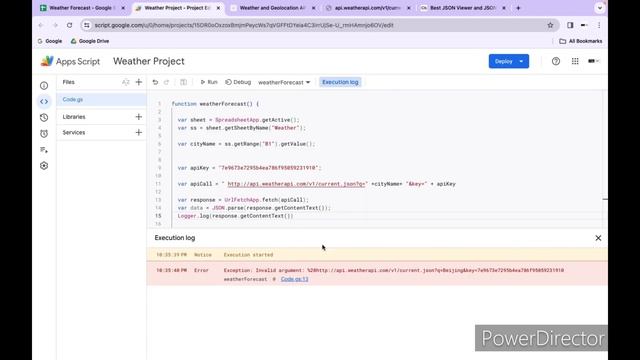This screenshot has height=360, width=640.
Task: Open Project History in the left sidebar
Action: point(44,118)
